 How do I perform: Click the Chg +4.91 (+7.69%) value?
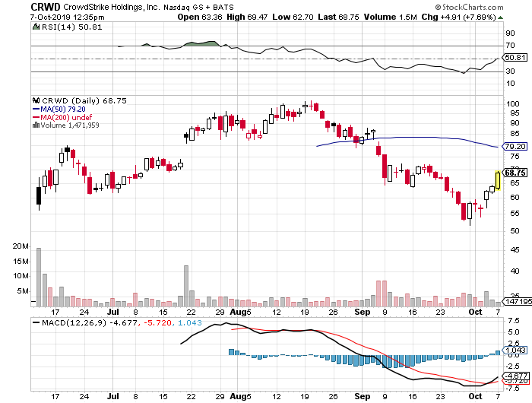(459, 17)
